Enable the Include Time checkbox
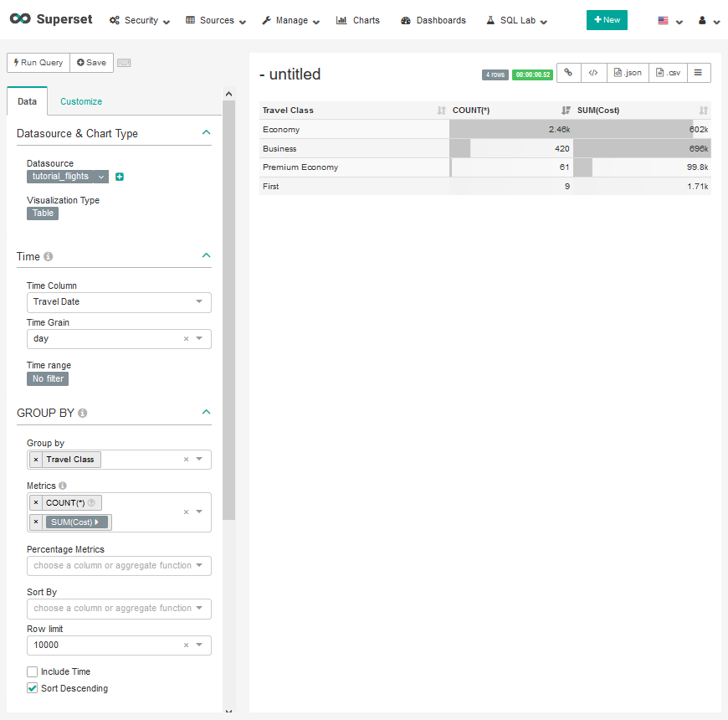Image resolution: width=728 pixels, height=720 pixels. point(33,671)
